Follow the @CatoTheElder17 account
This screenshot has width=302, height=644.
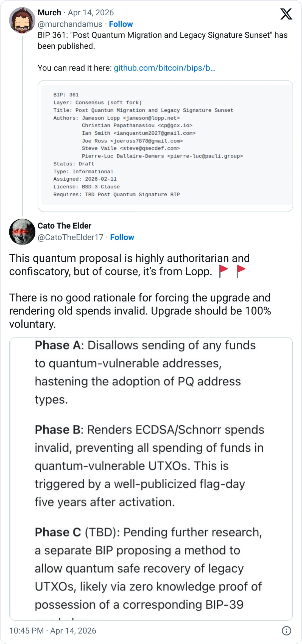tap(122, 237)
